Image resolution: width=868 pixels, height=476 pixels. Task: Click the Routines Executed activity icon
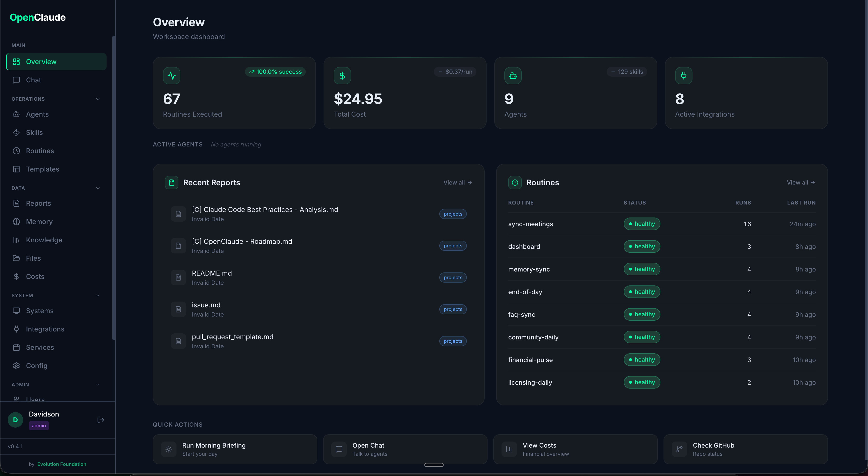pos(171,76)
